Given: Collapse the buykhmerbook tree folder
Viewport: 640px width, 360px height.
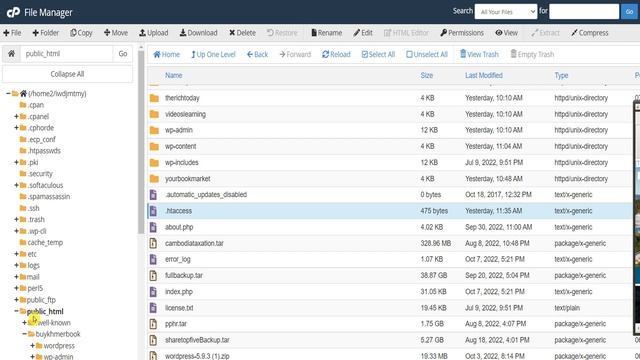Looking at the screenshot, I should coord(24,334).
